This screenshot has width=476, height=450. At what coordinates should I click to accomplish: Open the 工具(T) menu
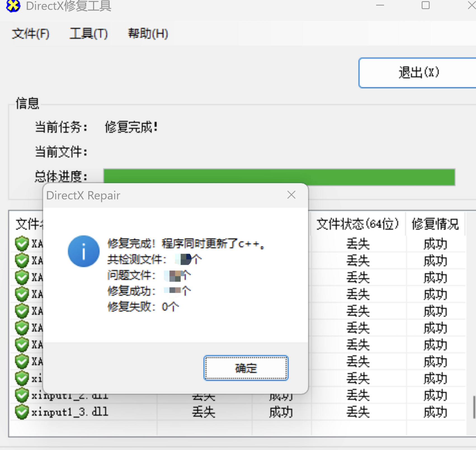coord(89,34)
